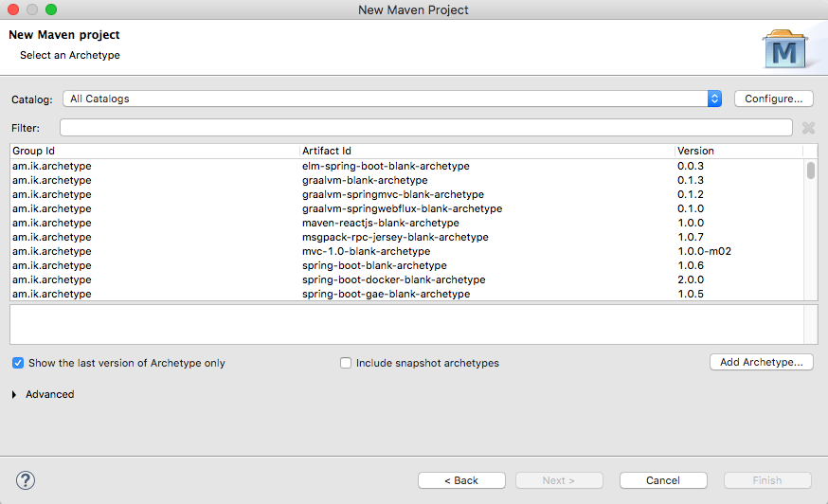Clear the filter with the X icon
The image size is (828, 504).
[x=808, y=128]
